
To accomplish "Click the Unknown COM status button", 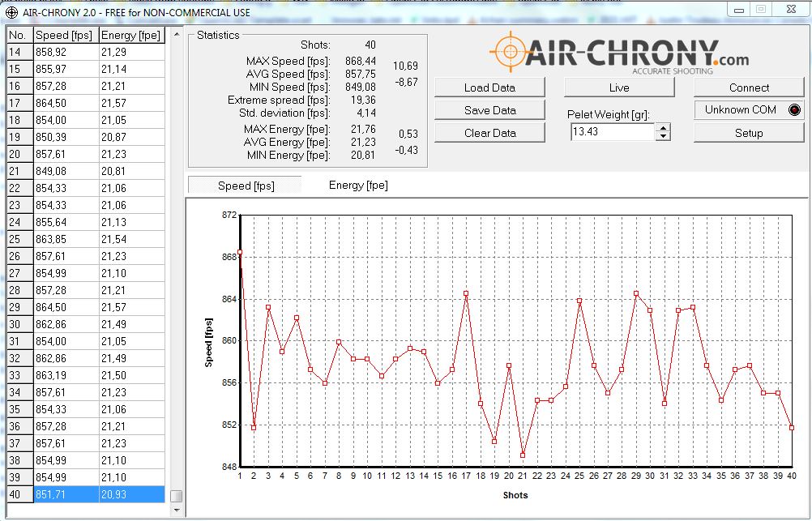I will (x=749, y=110).
